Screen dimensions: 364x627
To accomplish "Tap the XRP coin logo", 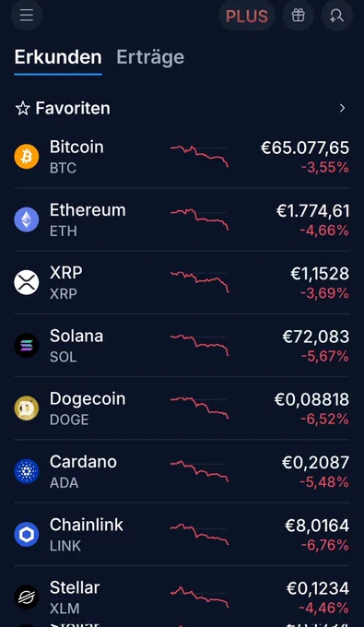I will 27,282.
